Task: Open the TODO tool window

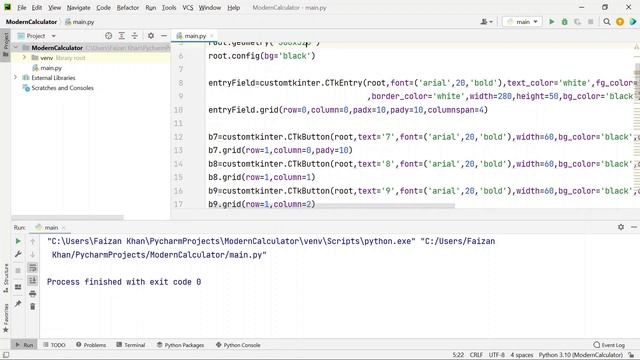Action: (54, 345)
